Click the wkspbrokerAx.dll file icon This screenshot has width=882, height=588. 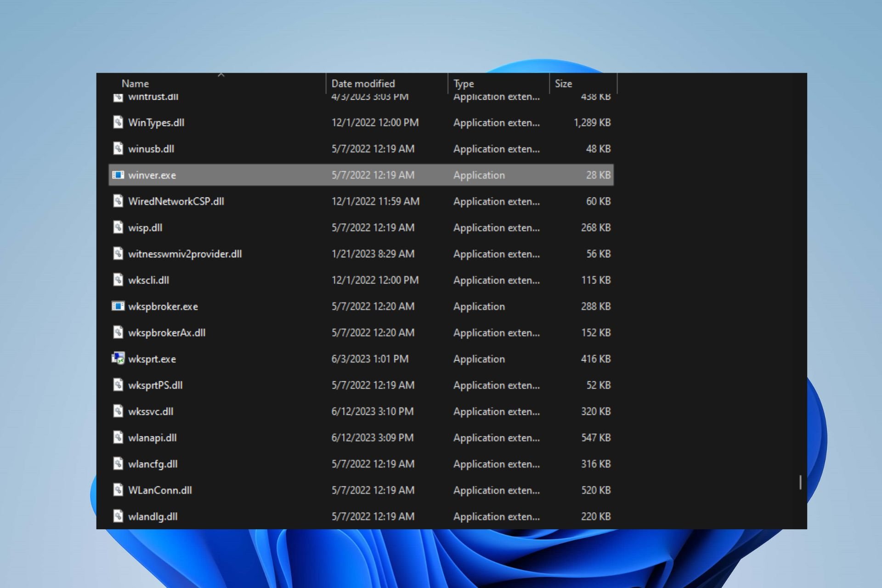click(x=118, y=332)
